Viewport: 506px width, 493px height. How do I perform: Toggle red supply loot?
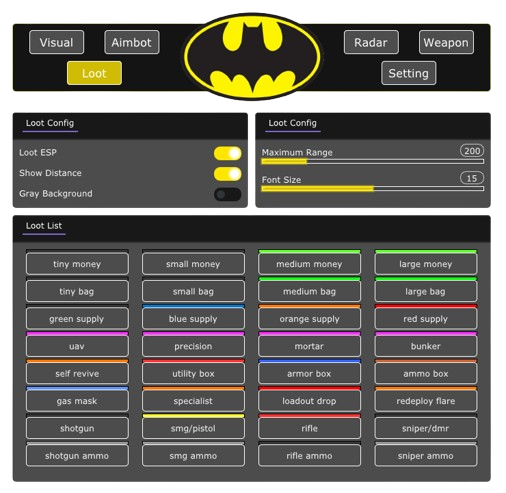coord(426,319)
